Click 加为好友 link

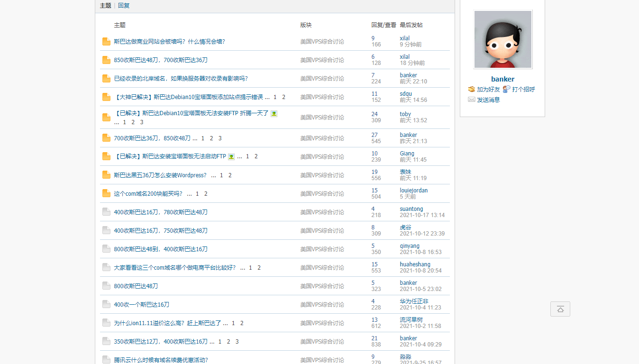pyautogui.click(x=488, y=89)
